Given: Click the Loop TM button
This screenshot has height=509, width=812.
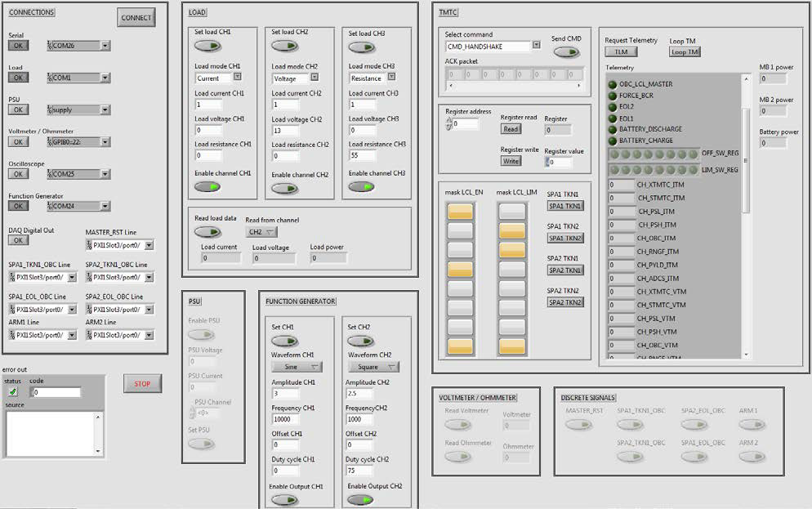Looking at the screenshot, I should 685,51.
